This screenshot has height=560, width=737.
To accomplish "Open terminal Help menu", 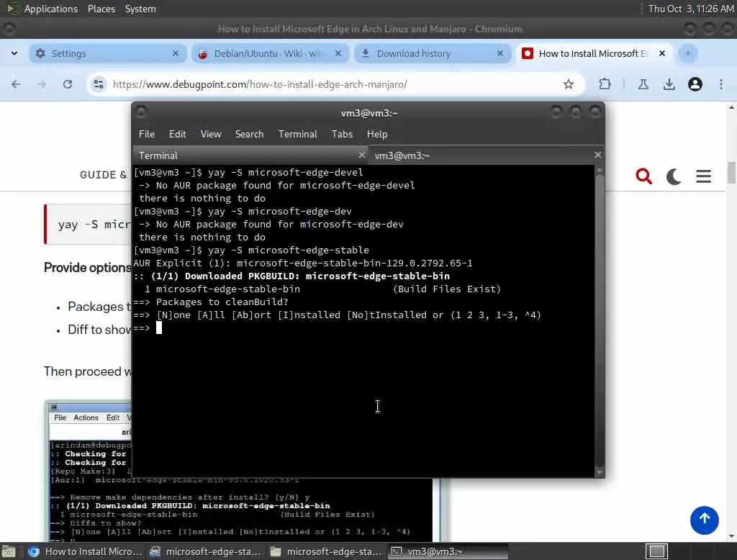I will (377, 134).
